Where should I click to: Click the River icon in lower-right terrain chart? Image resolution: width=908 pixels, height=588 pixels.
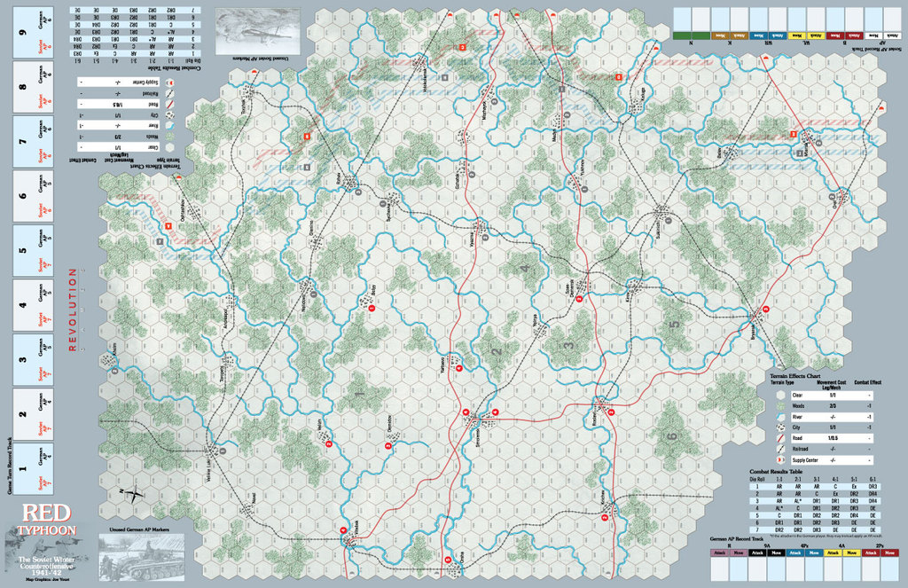[x=780, y=417]
